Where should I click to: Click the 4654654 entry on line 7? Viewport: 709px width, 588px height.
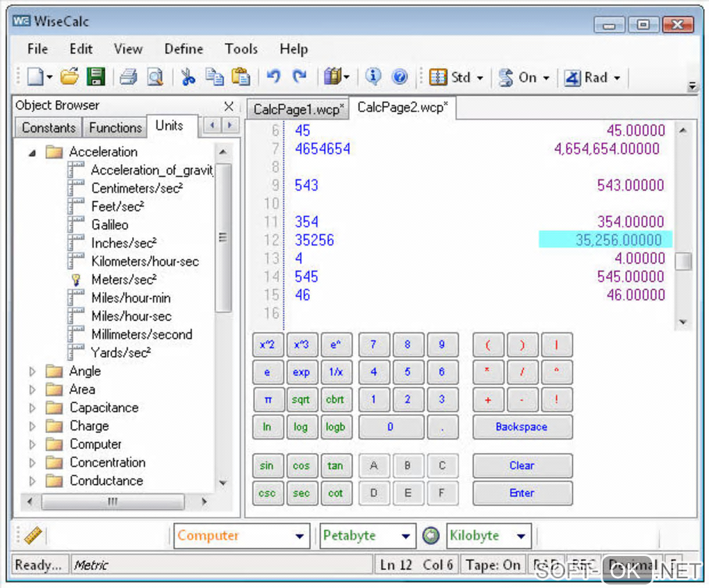tap(323, 149)
